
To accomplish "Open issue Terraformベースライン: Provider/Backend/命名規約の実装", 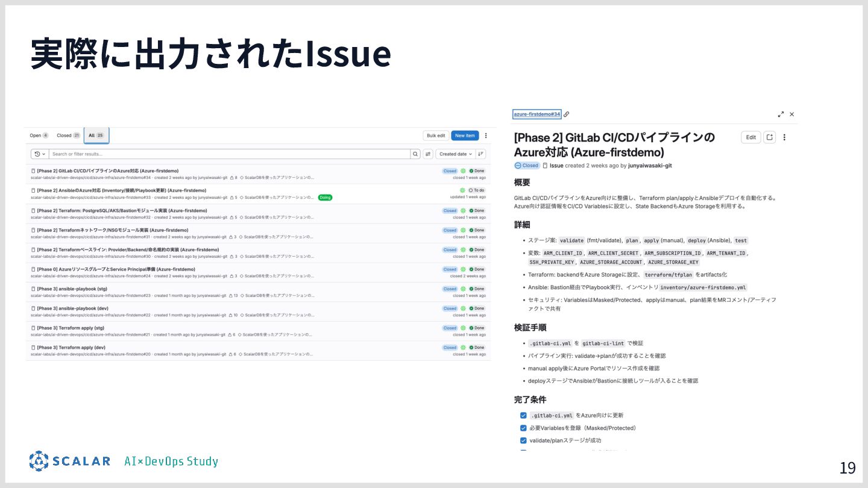I will tap(128, 249).
